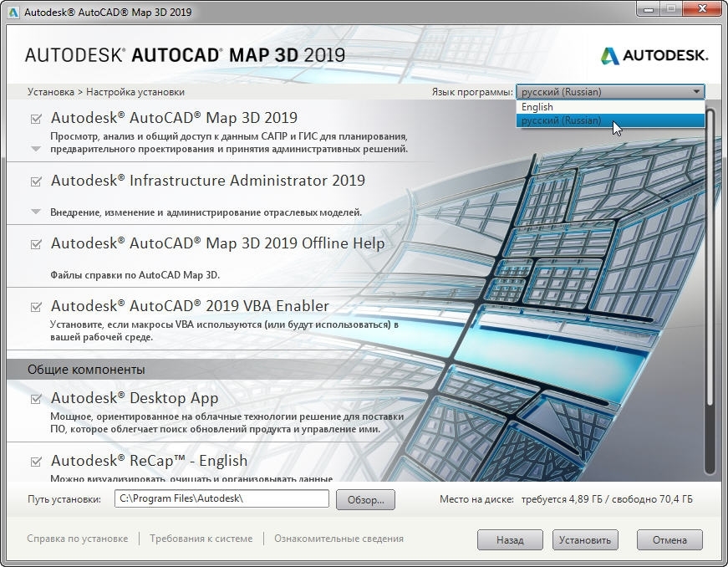Click the Autodesk Infrastructure Administrator 2019 title

208,181
